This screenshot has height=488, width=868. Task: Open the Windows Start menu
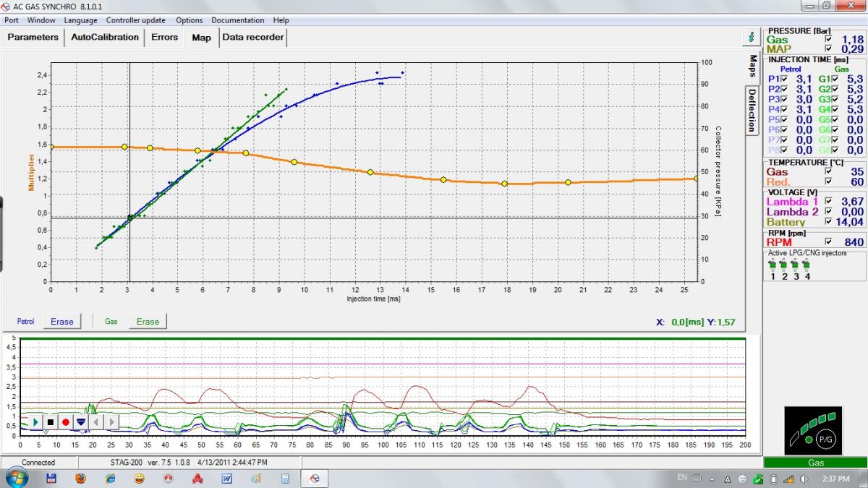click(x=16, y=478)
